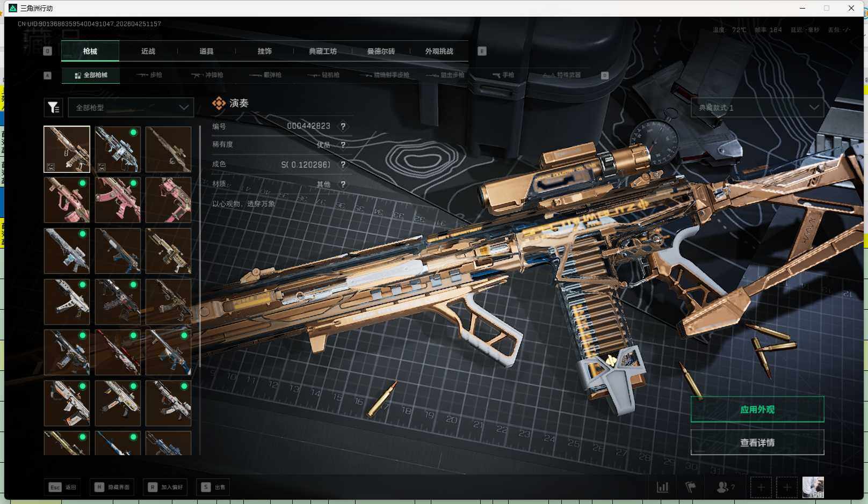Expand the 全部枪型 dropdown
Image resolution: width=868 pixels, height=504 pixels.
(131, 108)
